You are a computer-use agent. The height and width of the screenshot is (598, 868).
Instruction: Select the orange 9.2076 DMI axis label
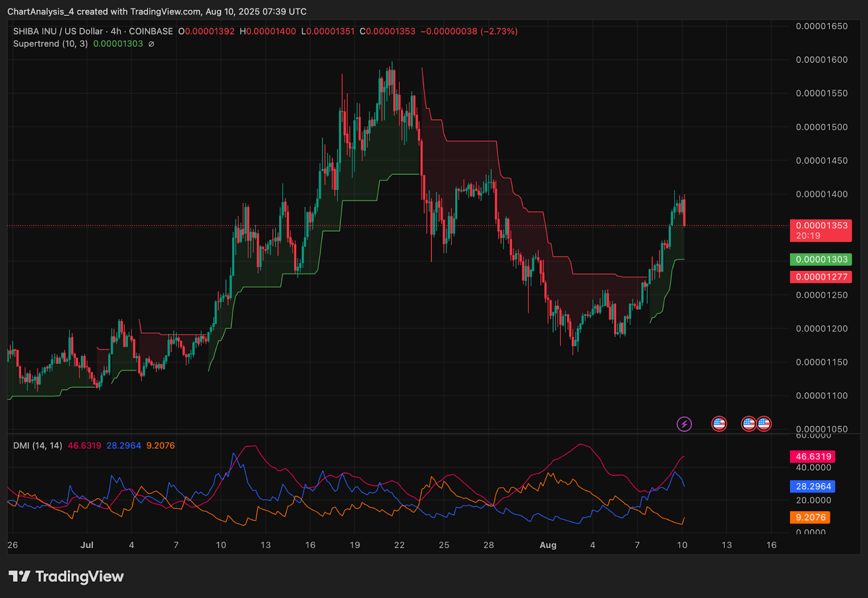click(x=810, y=517)
